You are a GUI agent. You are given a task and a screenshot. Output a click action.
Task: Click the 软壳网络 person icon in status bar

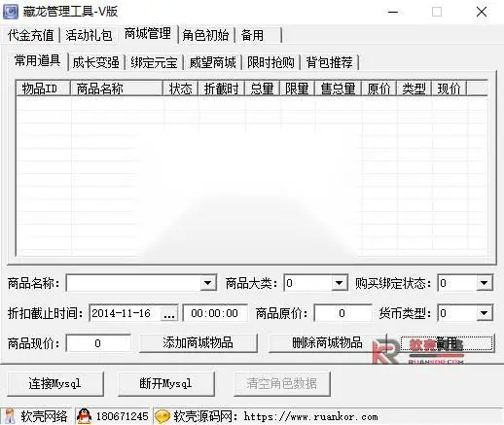[11, 416]
